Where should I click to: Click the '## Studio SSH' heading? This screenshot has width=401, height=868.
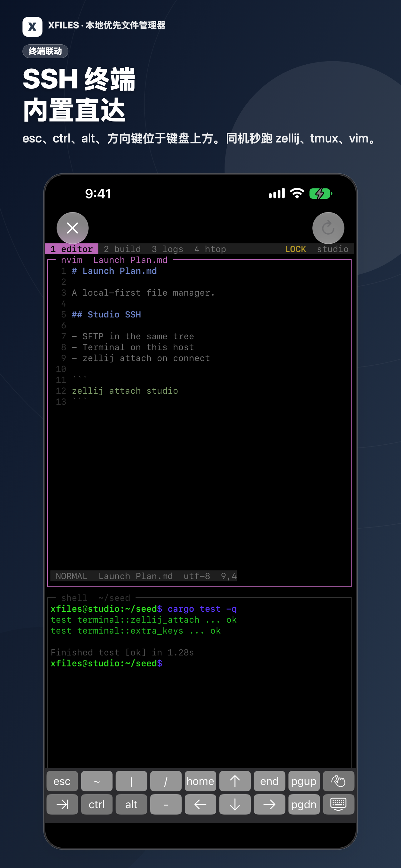(106, 314)
